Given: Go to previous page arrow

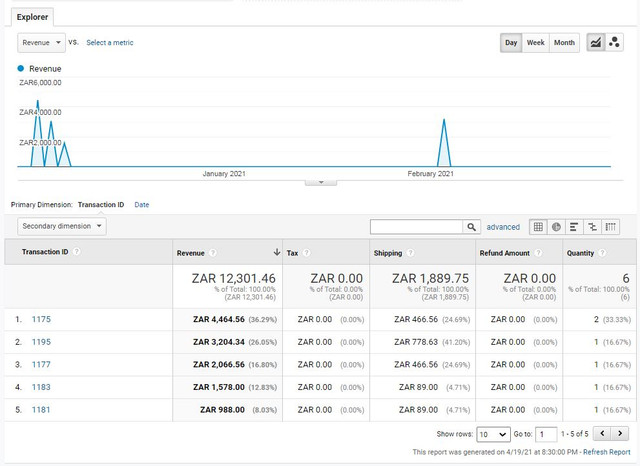Looking at the screenshot, I should (x=602, y=433).
